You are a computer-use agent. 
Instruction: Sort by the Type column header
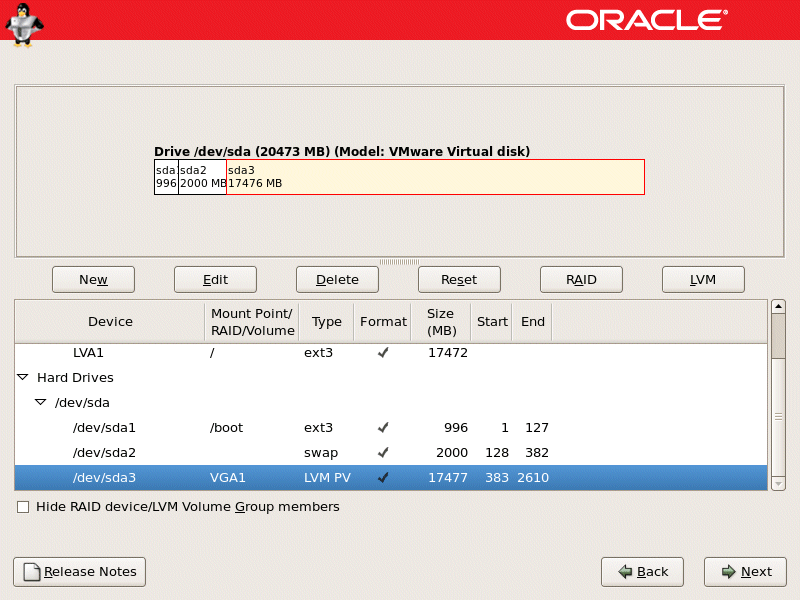[x=327, y=322]
